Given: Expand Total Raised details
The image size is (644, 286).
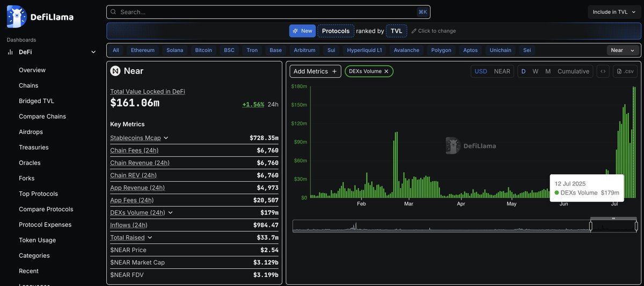Looking at the screenshot, I should pos(150,238).
